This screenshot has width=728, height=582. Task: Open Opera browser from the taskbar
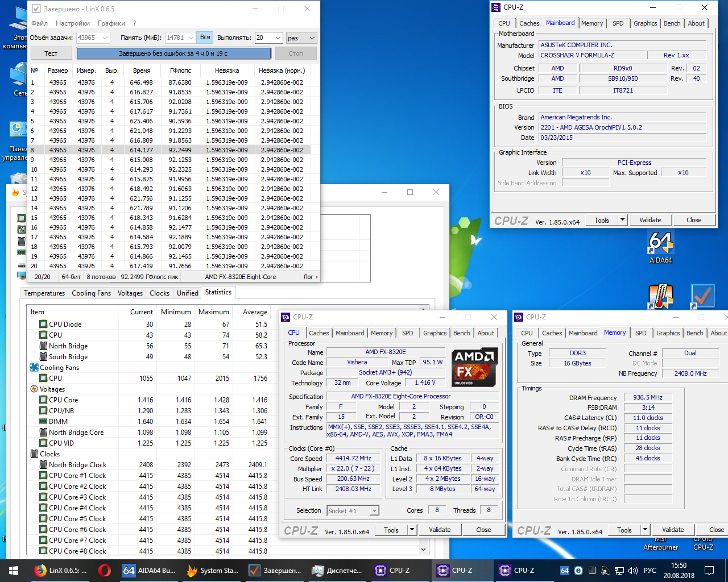(104, 570)
